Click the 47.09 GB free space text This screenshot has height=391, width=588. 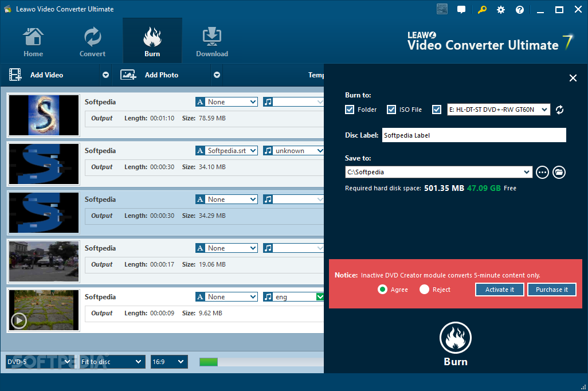[484, 188]
